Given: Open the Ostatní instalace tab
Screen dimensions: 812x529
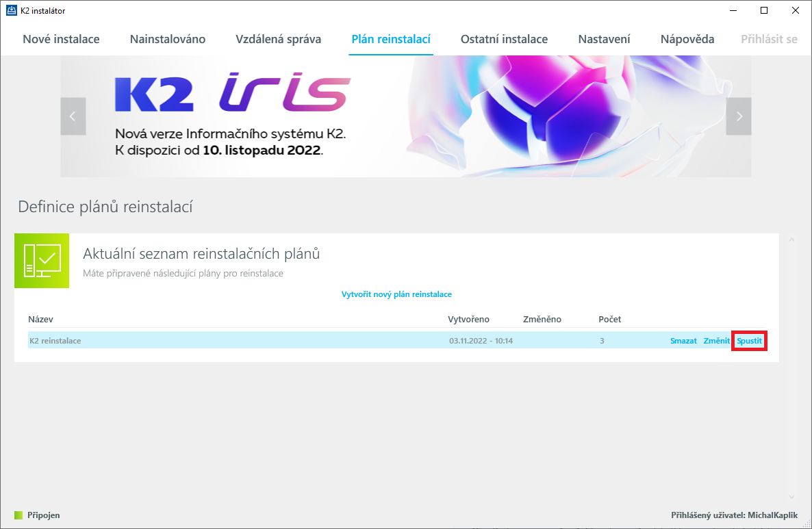Looking at the screenshot, I should 505,39.
